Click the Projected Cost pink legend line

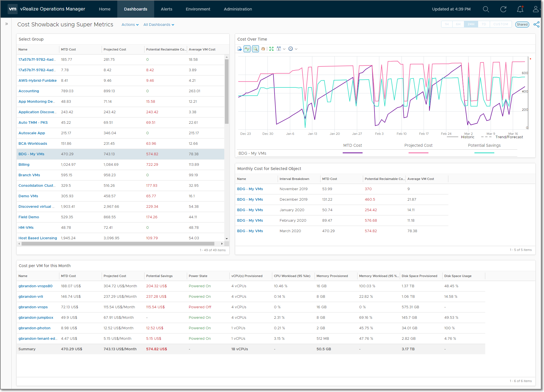point(418,153)
